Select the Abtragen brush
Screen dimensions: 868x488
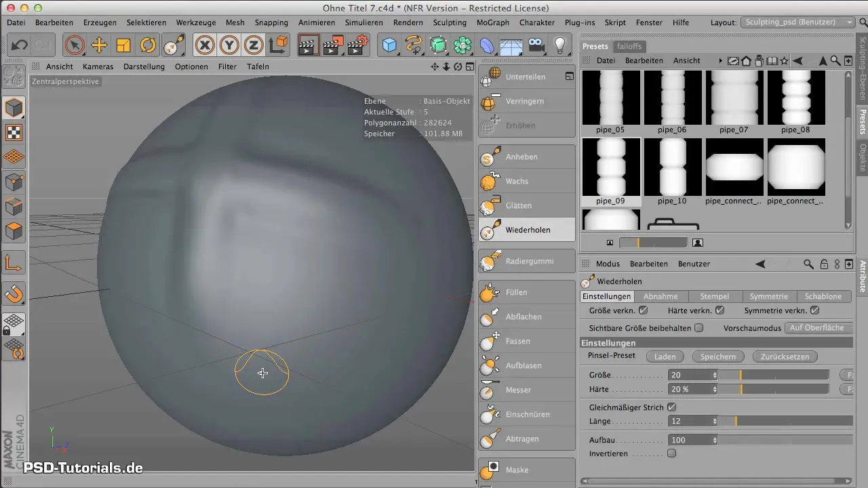coord(527,439)
